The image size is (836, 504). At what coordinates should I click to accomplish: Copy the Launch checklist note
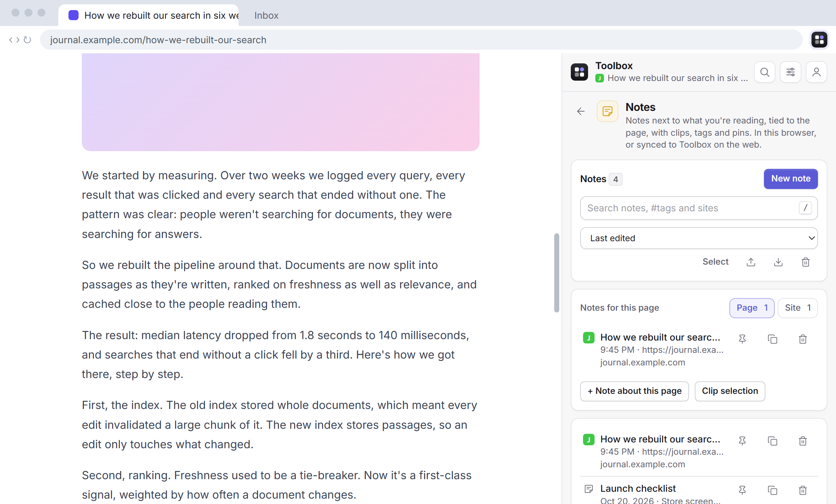(773, 490)
